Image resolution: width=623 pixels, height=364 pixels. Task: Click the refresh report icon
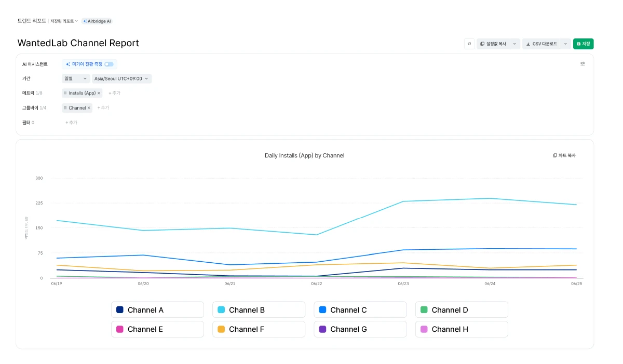[x=469, y=44]
